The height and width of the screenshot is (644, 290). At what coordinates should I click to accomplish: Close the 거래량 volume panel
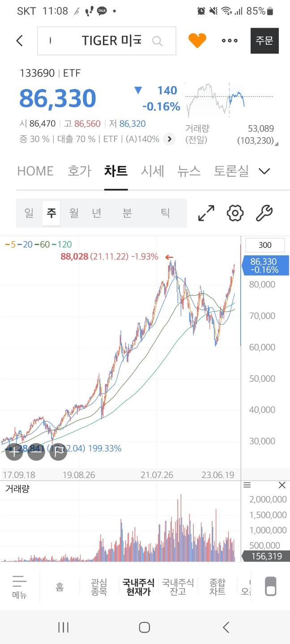(x=282, y=485)
